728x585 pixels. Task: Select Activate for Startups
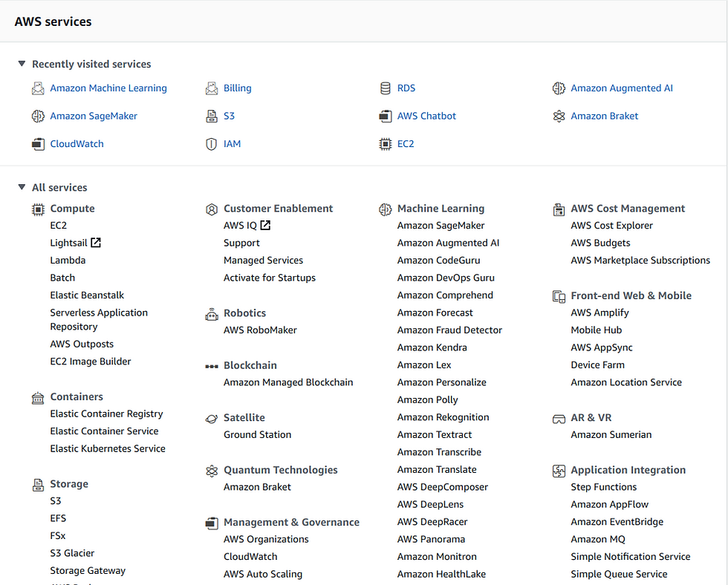coord(270,278)
